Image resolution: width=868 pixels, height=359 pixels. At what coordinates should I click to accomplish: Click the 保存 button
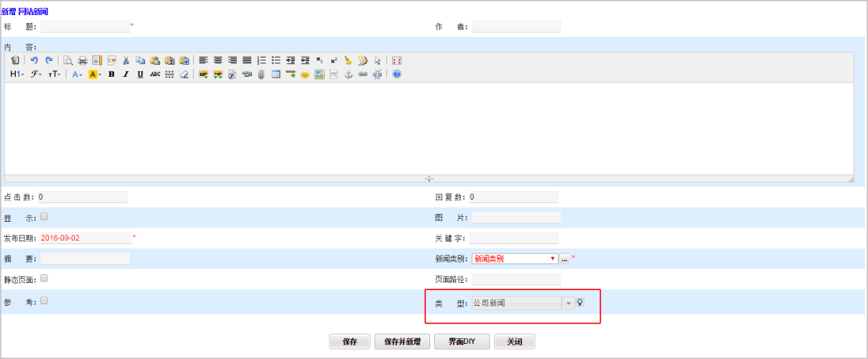[x=350, y=342]
